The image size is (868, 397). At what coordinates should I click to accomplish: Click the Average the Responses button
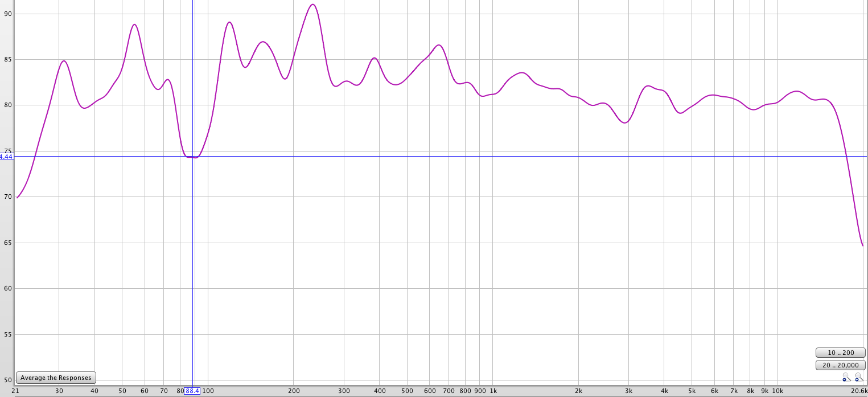(x=56, y=378)
